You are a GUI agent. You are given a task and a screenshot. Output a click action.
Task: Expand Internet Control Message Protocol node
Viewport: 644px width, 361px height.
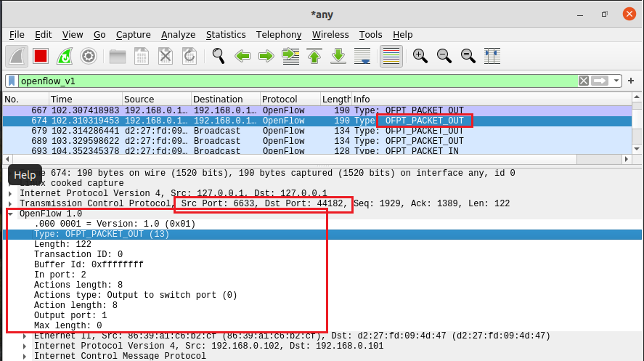point(25,356)
